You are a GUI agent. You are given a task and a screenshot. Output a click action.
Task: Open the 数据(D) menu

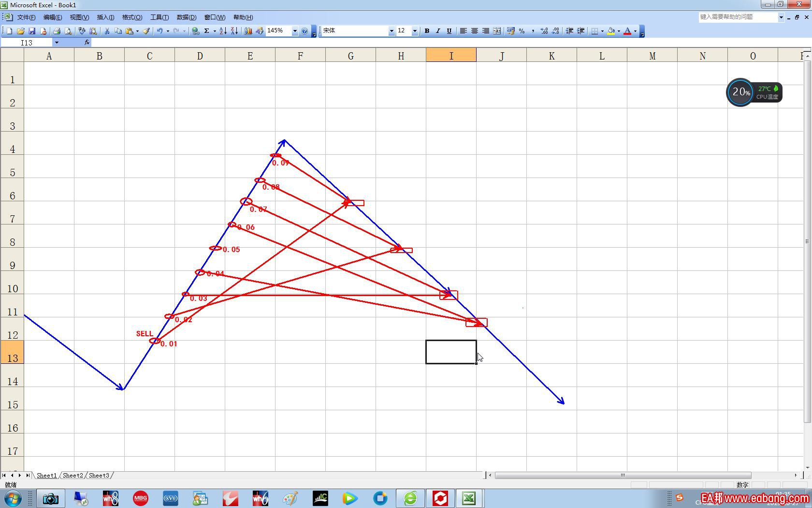click(186, 17)
